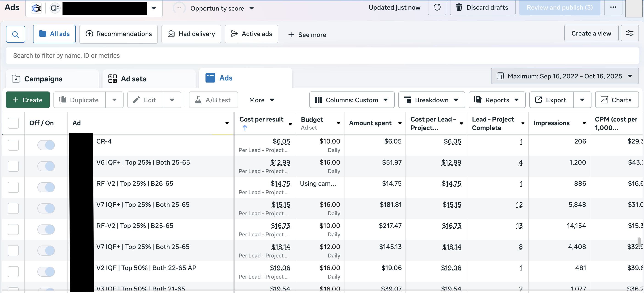The width and height of the screenshot is (644, 293).
Task: Expand the Opportunity score dropdown
Action: [x=252, y=8]
